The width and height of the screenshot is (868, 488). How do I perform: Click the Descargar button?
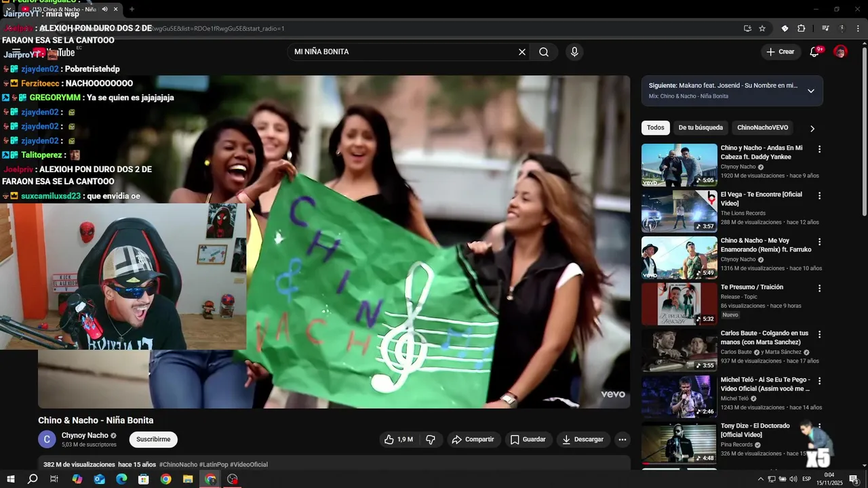coord(583,439)
